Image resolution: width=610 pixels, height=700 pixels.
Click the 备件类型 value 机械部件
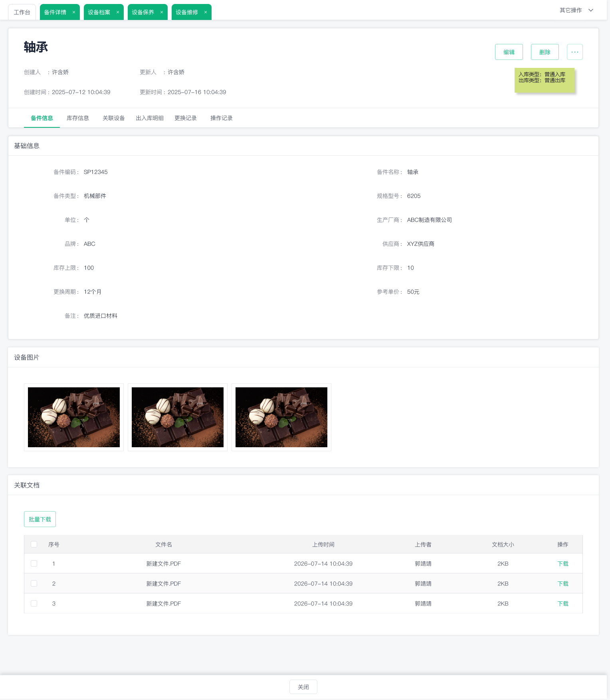coord(95,196)
